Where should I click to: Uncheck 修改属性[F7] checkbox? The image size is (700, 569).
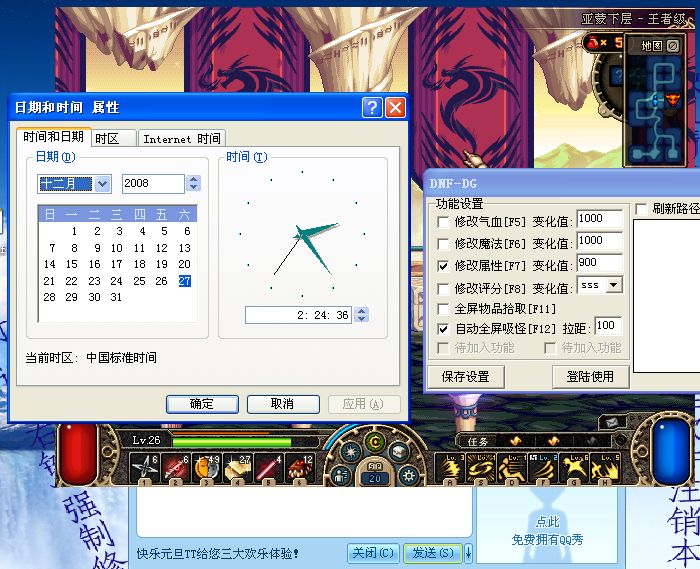443,266
